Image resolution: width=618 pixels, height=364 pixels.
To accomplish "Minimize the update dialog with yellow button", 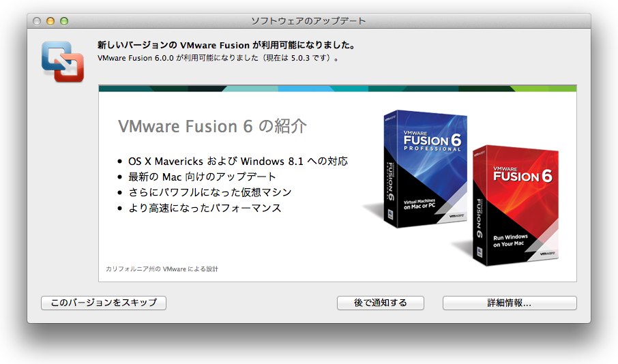I will (x=50, y=21).
